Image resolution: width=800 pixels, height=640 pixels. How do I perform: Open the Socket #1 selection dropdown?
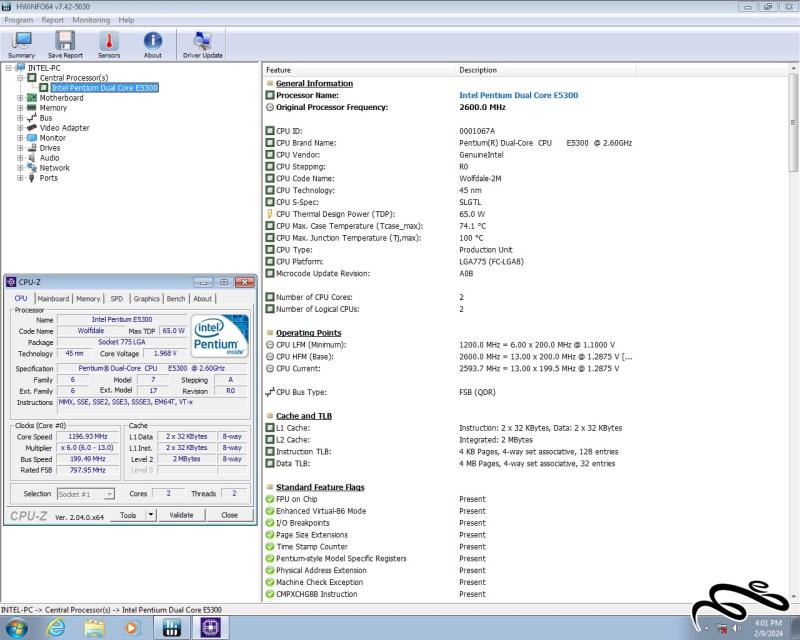click(x=109, y=494)
